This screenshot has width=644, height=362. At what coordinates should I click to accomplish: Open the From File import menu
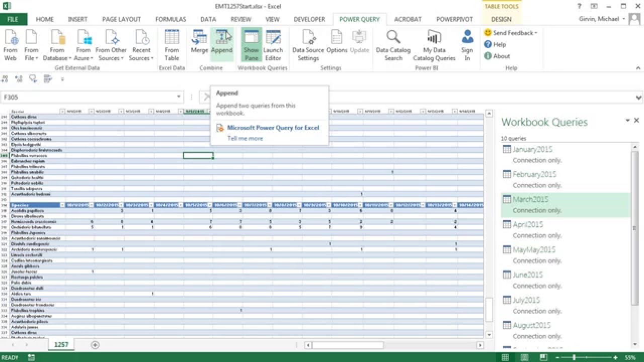click(x=31, y=45)
